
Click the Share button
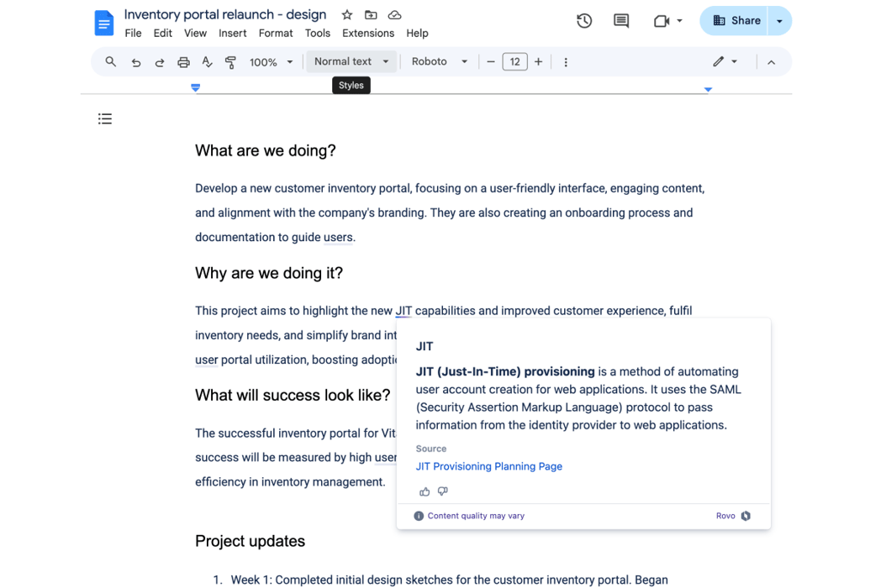pos(736,21)
